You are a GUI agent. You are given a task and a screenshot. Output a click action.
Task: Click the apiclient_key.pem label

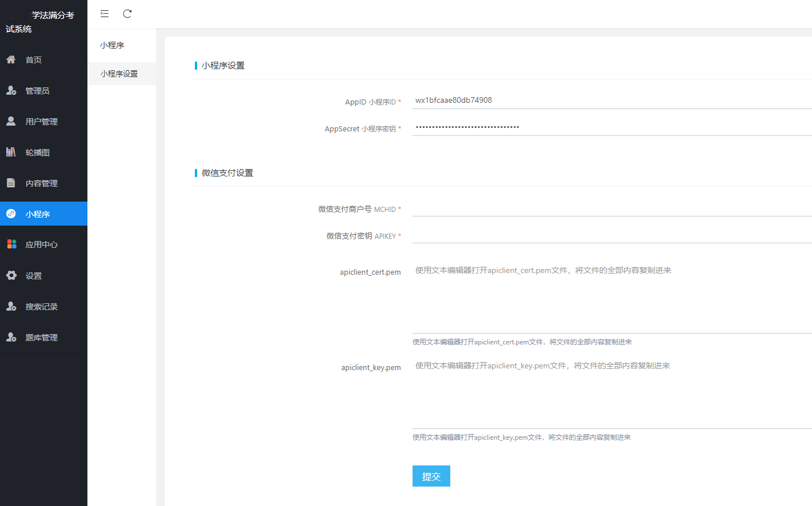tap(371, 367)
